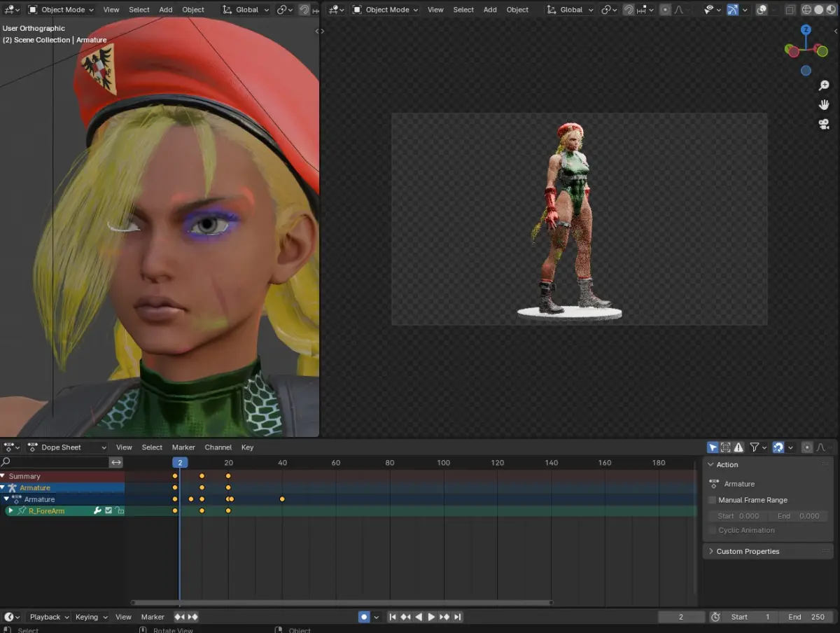Open editor type menu of right viewport
Viewport: 840px width, 633px height.
click(x=337, y=10)
